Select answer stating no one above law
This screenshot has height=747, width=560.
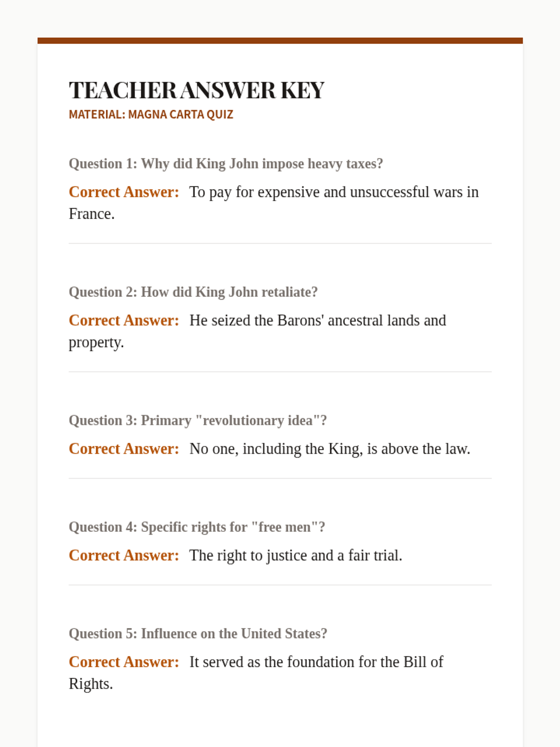330,449
